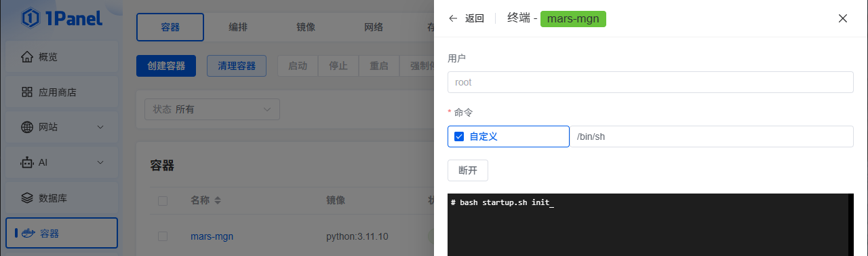
Task: Switch to the 网络 tab
Action: coord(374,27)
